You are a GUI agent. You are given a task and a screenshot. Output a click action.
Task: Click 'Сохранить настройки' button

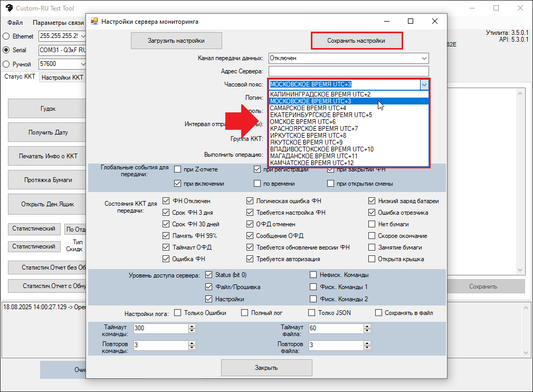[357, 41]
